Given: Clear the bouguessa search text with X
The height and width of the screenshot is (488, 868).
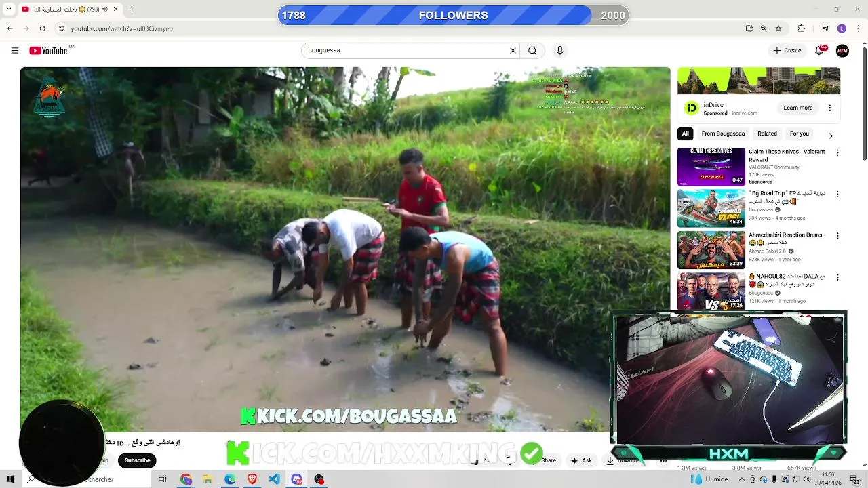Looking at the screenshot, I should [x=513, y=50].
